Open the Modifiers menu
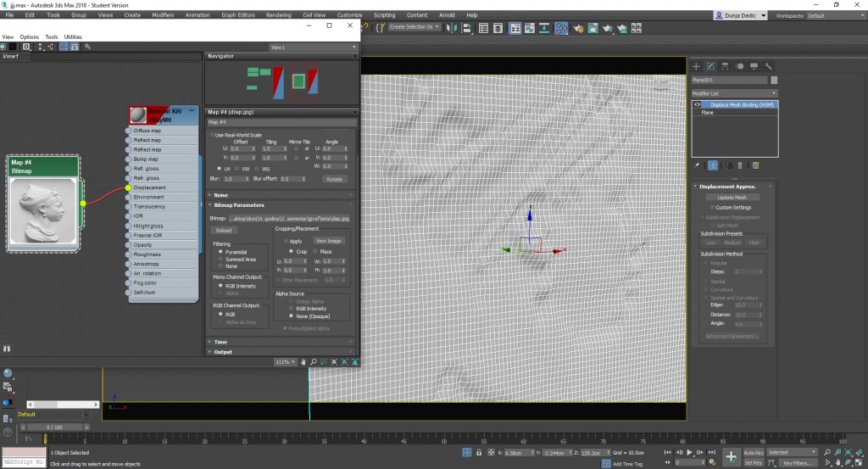The width and height of the screenshot is (868, 469). 163,15
